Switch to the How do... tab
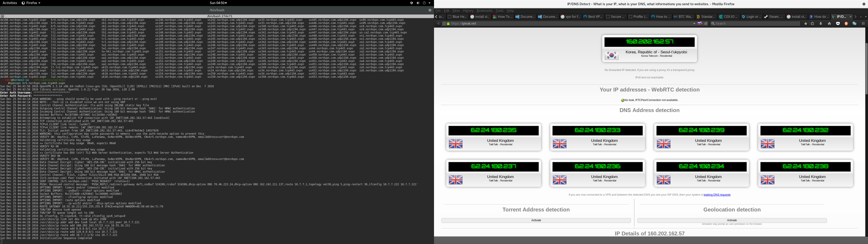The height and width of the screenshot is (244, 868). 819,17
